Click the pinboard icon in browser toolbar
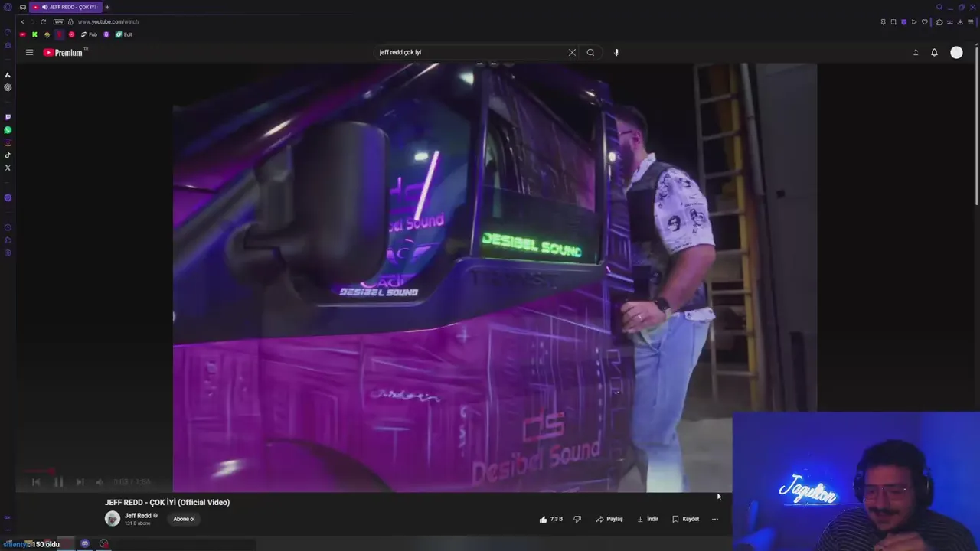980x551 pixels. click(883, 22)
